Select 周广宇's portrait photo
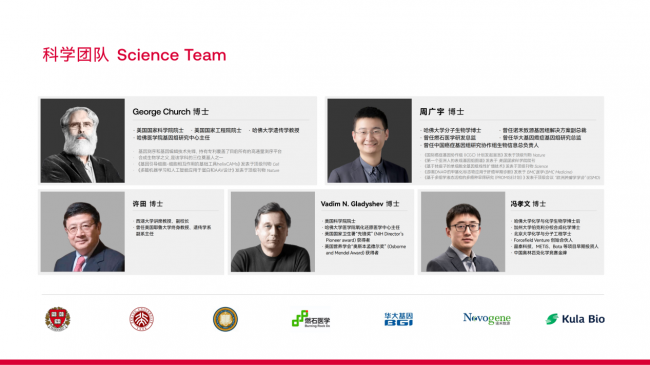 (369, 141)
